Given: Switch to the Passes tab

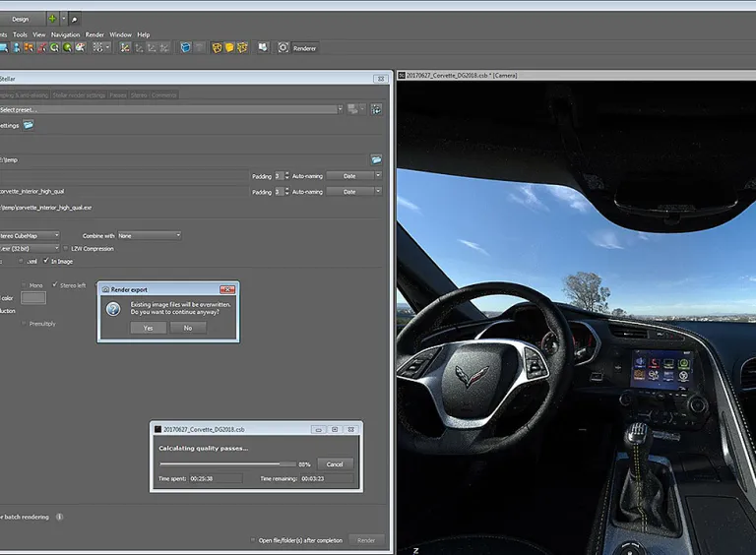Looking at the screenshot, I should (118, 94).
